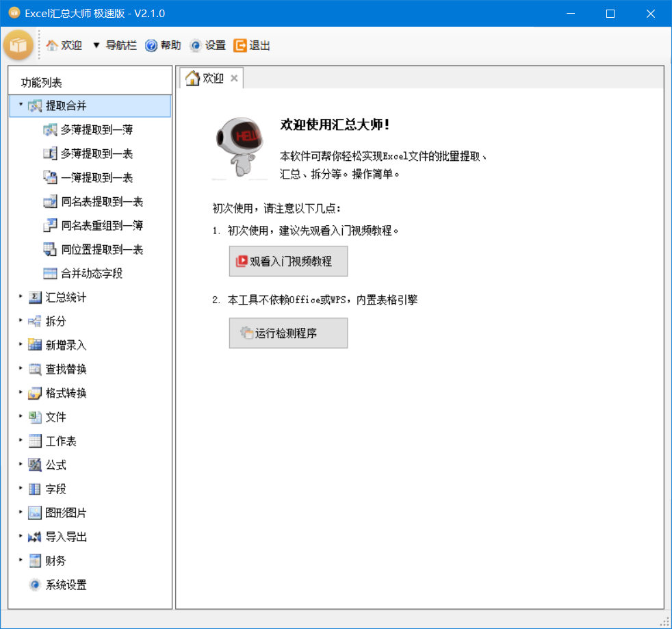Open 系统设置 text item in tree

click(x=66, y=585)
